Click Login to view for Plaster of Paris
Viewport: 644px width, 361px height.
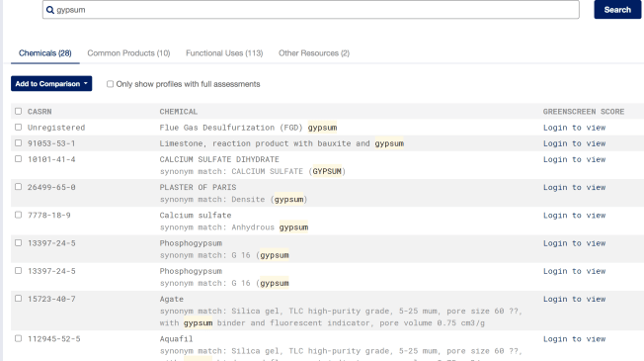click(574, 188)
